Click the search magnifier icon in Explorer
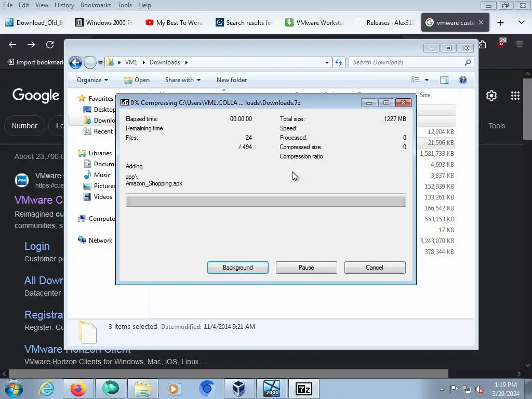Image resolution: width=532 pixels, height=399 pixels. [468, 62]
